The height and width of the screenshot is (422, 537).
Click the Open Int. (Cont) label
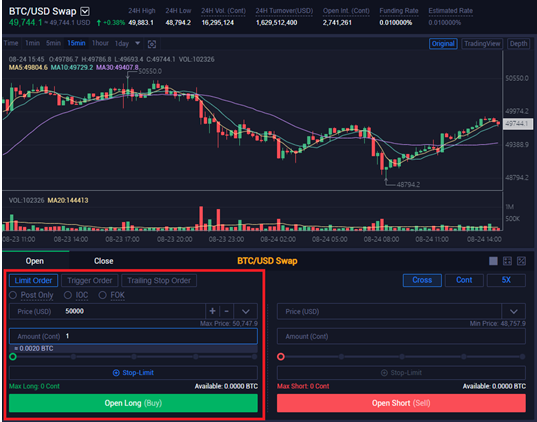click(x=346, y=11)
